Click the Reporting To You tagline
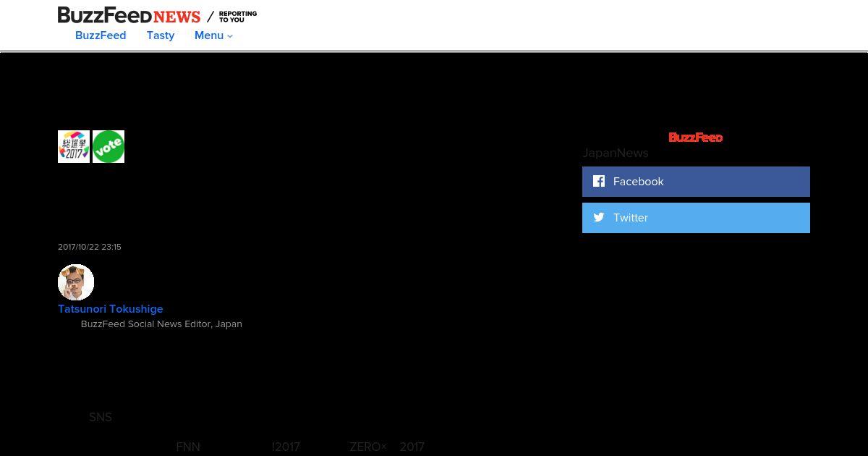Screen dimensions: 868x456 pyautogui.click(x=238, y=16)
